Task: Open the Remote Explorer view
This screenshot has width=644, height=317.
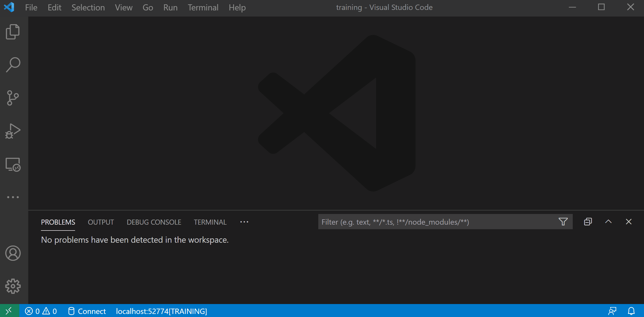Action: tap(13, 165)
